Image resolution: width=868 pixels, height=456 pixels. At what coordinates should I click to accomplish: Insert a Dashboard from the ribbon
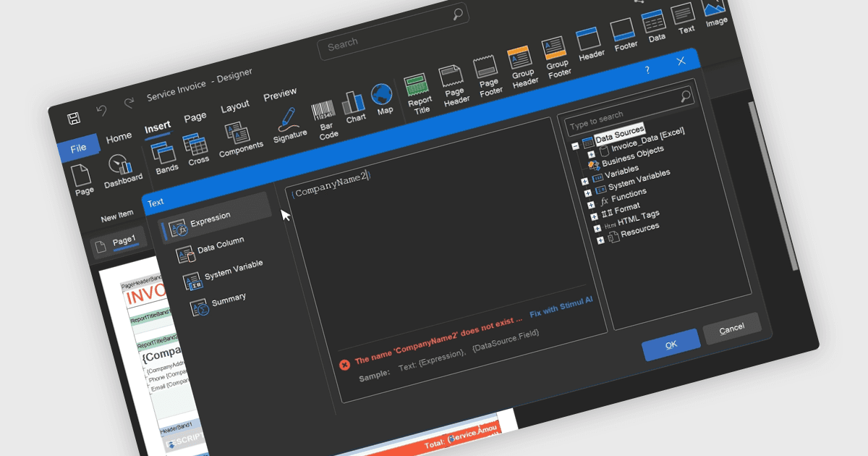coord(122,171)
